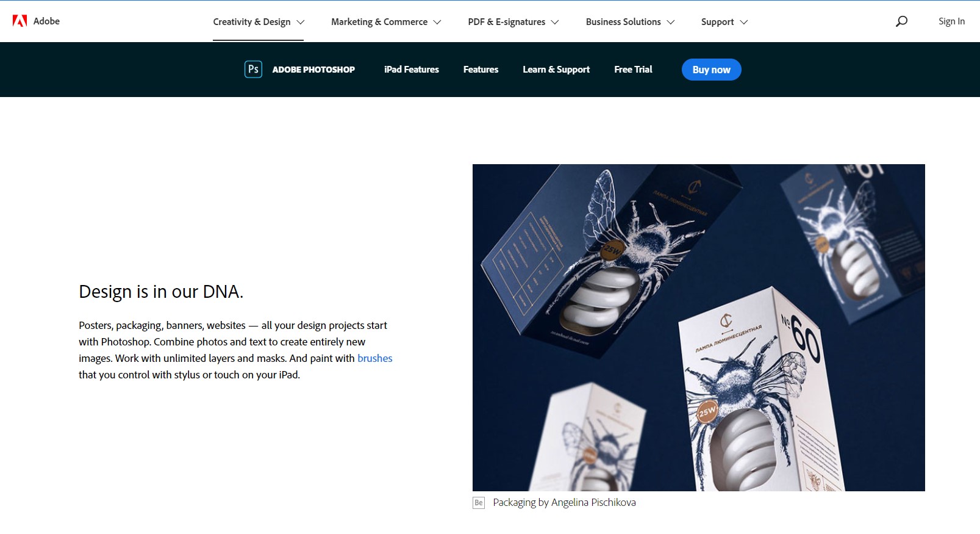This screenshot has width=980, height=534.
Task: Expand the Business Solutions chevron
Action: [671, 22]
